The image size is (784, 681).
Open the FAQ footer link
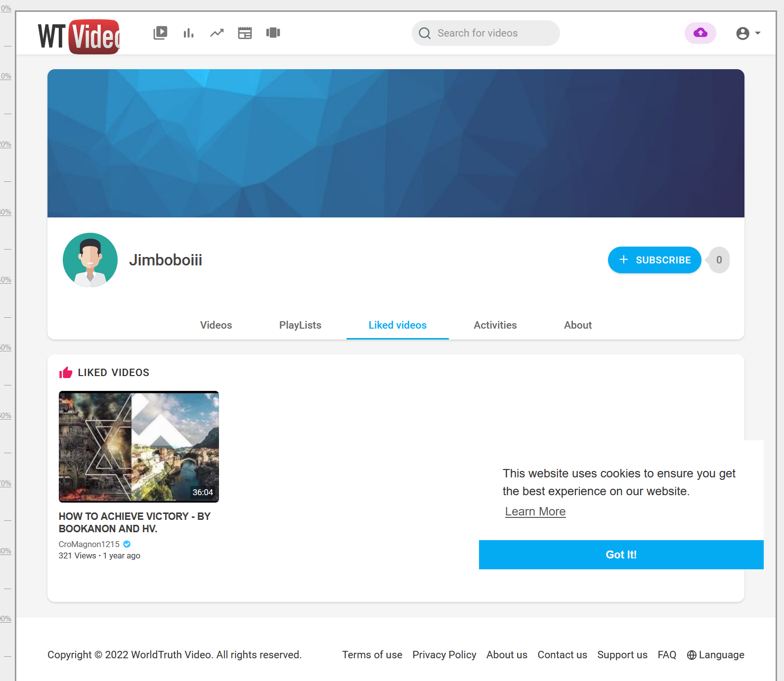point(667,655)
